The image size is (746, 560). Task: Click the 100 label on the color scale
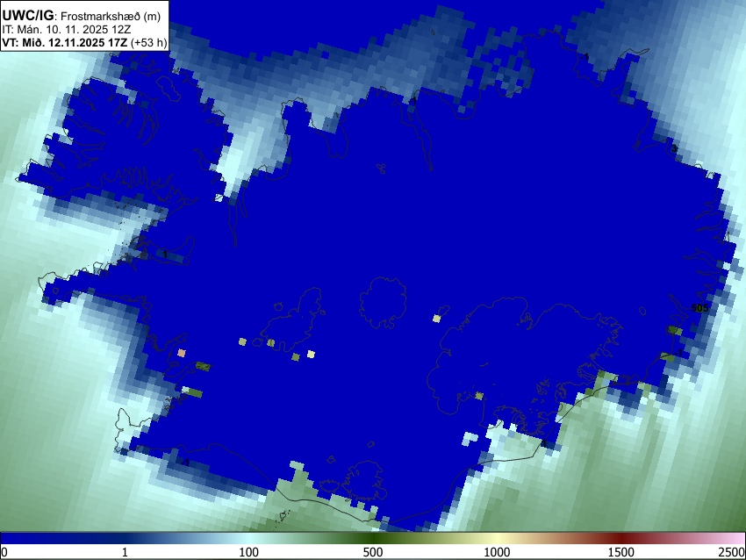[248, 552]
